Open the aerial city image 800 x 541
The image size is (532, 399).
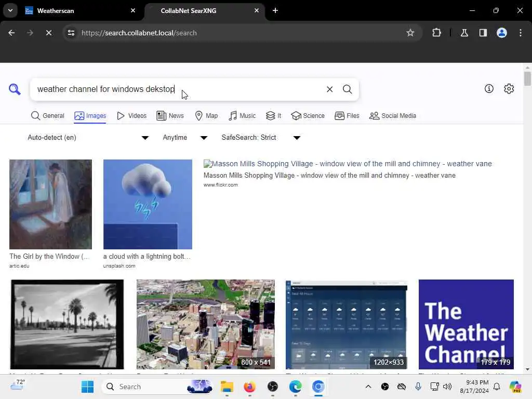(206, 324)
